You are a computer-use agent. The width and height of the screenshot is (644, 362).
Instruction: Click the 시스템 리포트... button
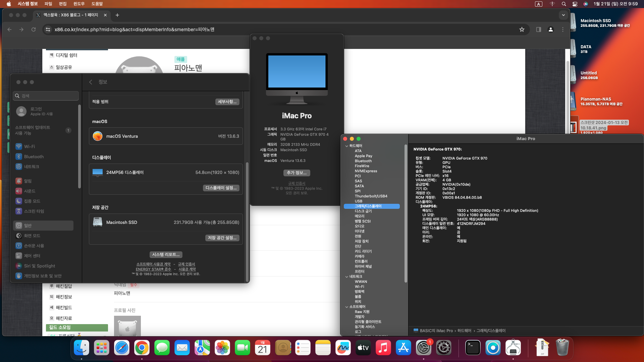pyautogui.click(x=166, y=255)
